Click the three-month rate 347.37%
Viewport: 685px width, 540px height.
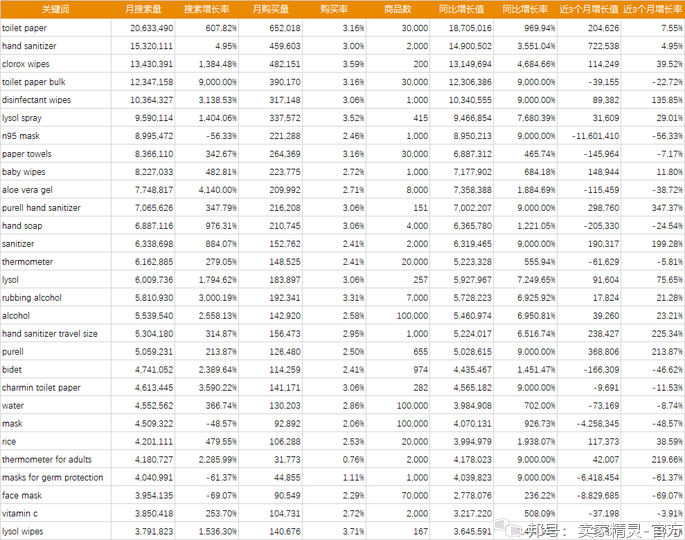pos(667,208)
